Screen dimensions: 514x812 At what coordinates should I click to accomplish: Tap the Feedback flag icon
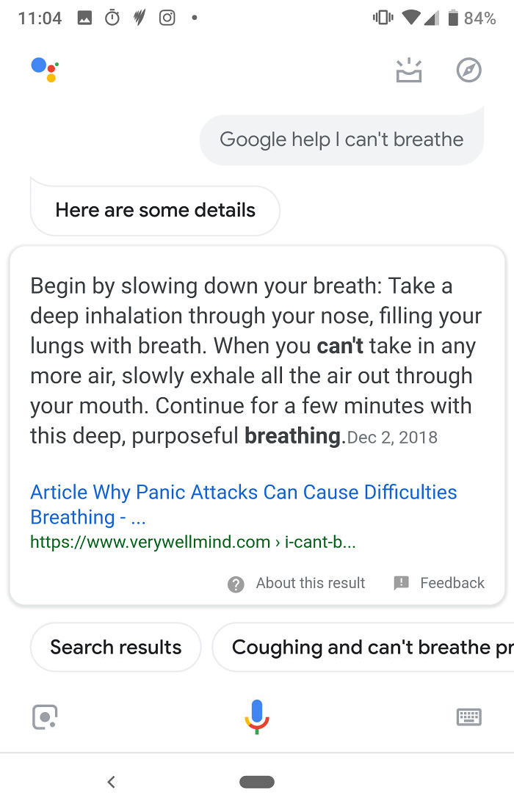point(400,583)
